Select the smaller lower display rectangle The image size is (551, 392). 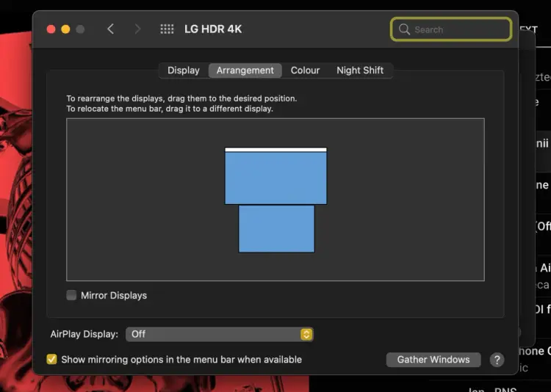[276, 229]
